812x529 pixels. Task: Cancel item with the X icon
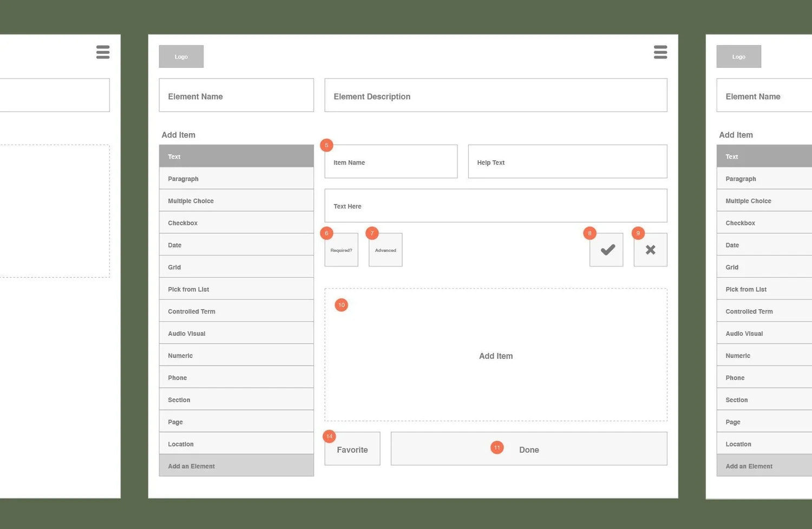(x=650, y=250)
